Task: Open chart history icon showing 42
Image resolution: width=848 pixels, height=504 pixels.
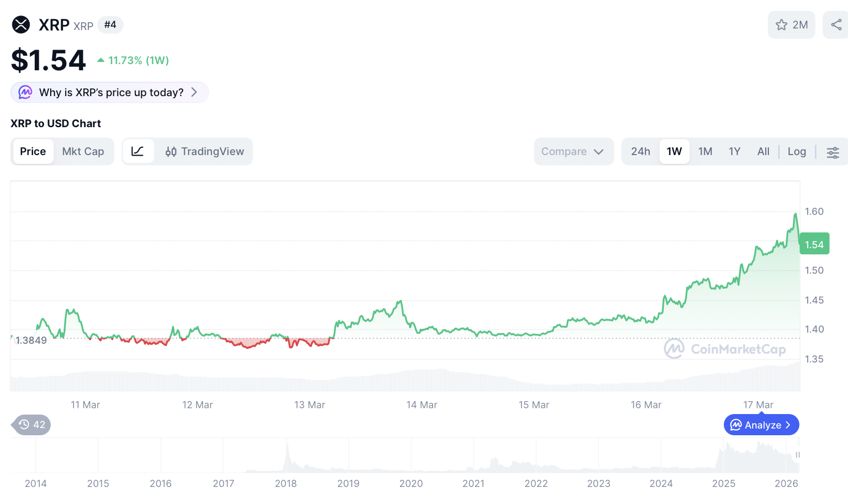Action: pos(30,424)
